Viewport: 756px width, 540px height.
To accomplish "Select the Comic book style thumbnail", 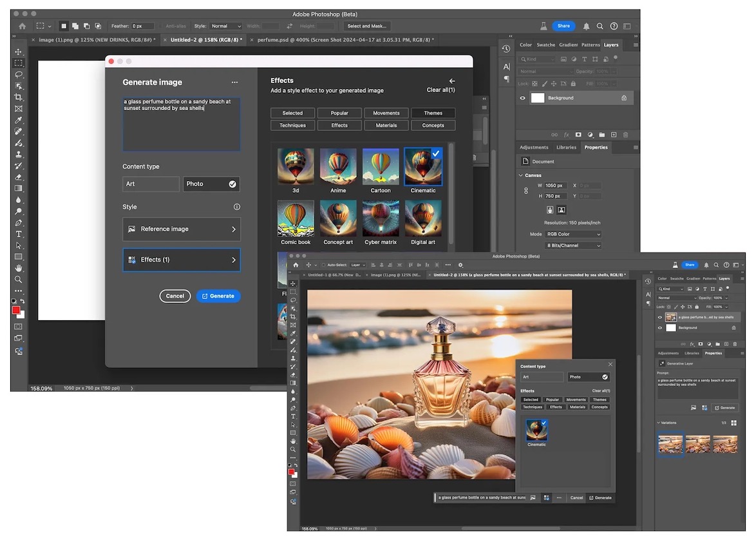I will coord(296,218).
